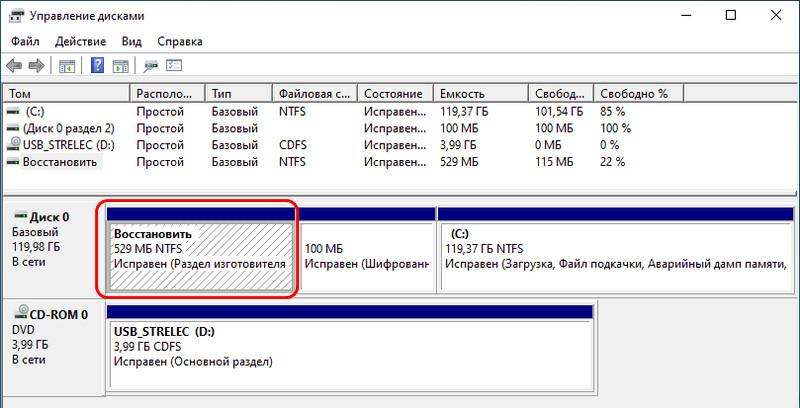Click the disk icon beside Диск 0 label
The width and height of the screenshot is (800, 408).
point(20,216)
